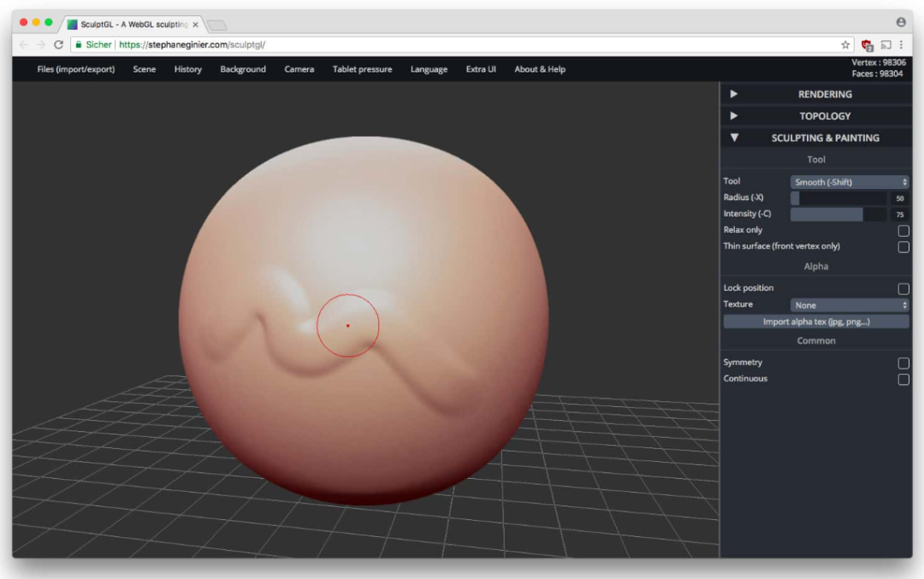Image resolution: width=924 pixels, height=579 pixels.
Task: Open the Scene menu
Action: [x=144, y=69]
